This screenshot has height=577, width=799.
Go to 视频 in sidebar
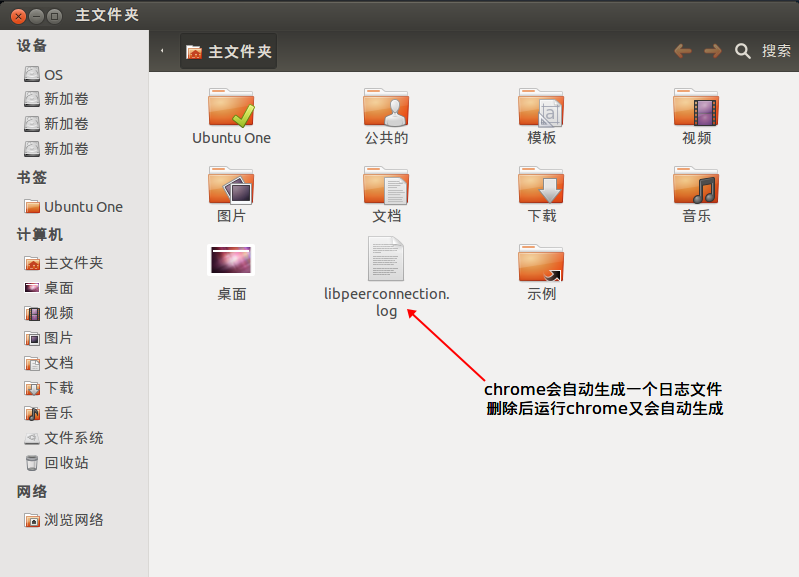tap(49, 313)
